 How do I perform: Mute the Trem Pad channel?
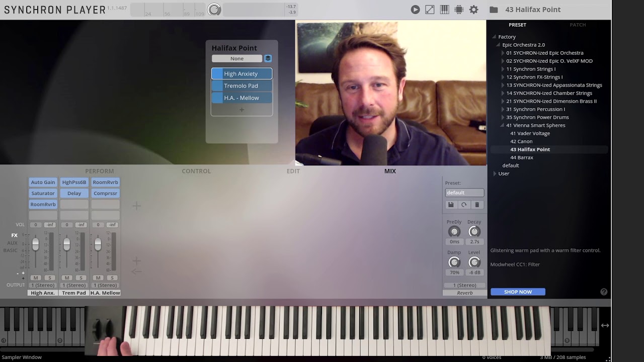(x=66, y=278)
